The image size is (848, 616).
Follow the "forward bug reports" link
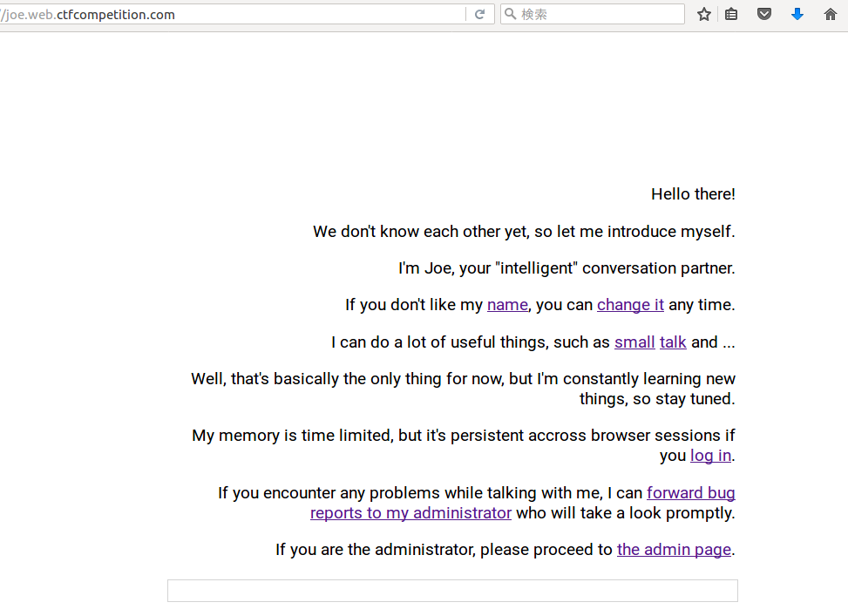pyautogui.click(x=690, y=492)
